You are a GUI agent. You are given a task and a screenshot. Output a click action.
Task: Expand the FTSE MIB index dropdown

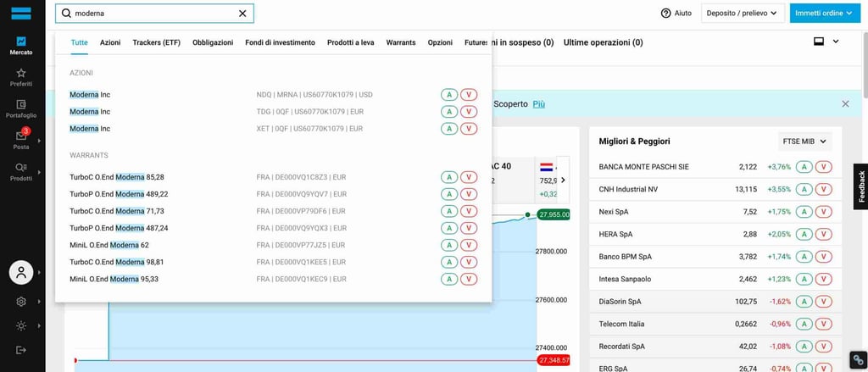point(804,142)
